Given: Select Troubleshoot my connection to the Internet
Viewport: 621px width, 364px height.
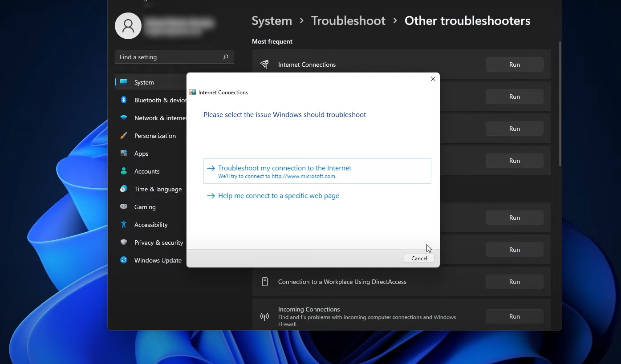Looking at the screenshot, I should 284,168.
